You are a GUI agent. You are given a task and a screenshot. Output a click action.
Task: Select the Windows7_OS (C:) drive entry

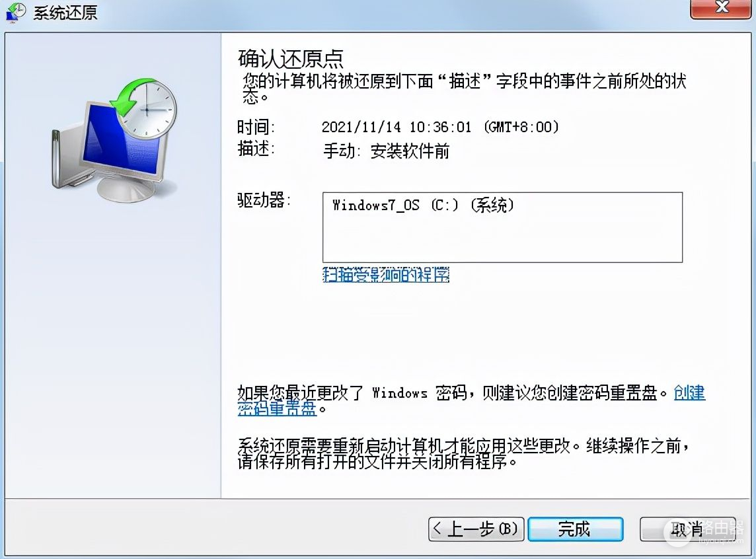(x=423, y=205)
